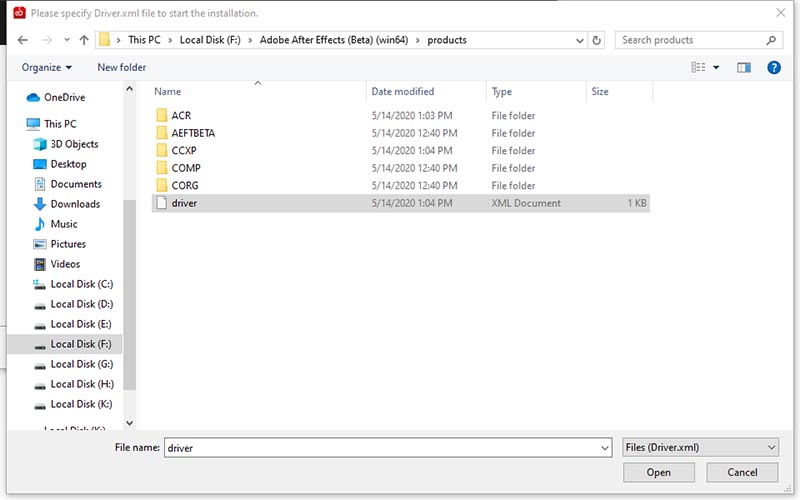Go back with the left arrow button
The height and width of the screenshot is (500, 800).
tap(22, 40)
